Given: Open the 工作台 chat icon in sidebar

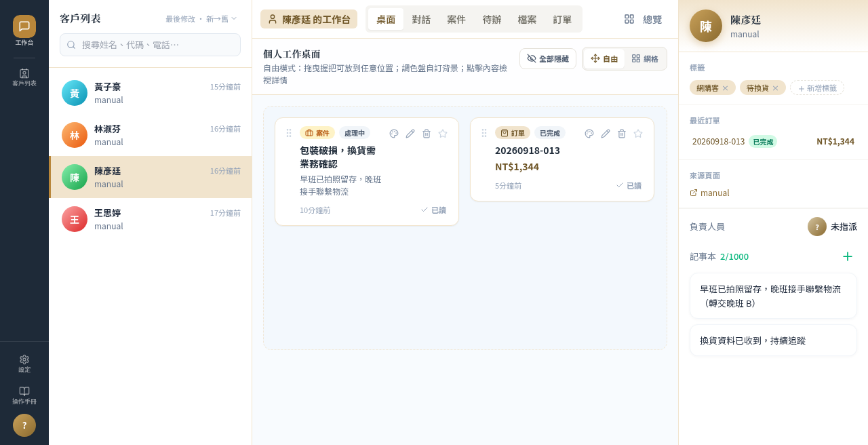Looking at the screenshot, I should [24, 26].
